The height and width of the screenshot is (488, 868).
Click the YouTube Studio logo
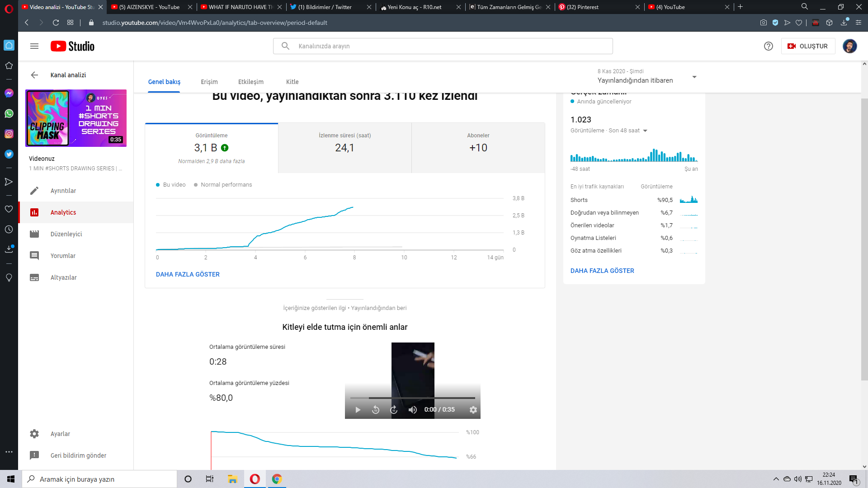72,46
